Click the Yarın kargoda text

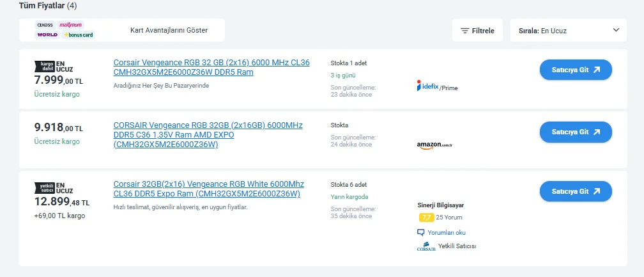click(x=349, y=197)
